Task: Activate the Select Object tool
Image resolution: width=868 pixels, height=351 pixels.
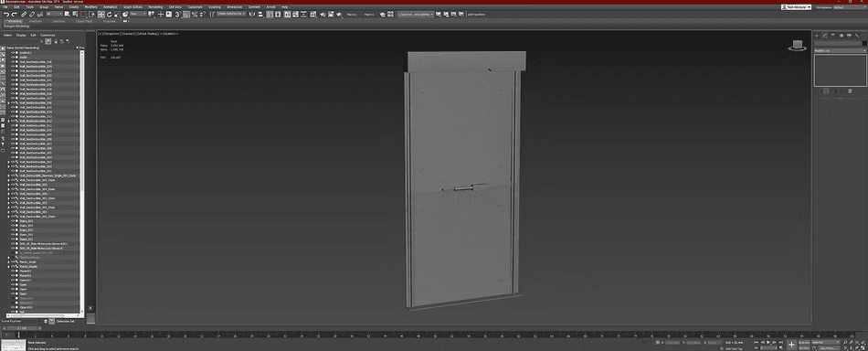Action: coord(67,14)
